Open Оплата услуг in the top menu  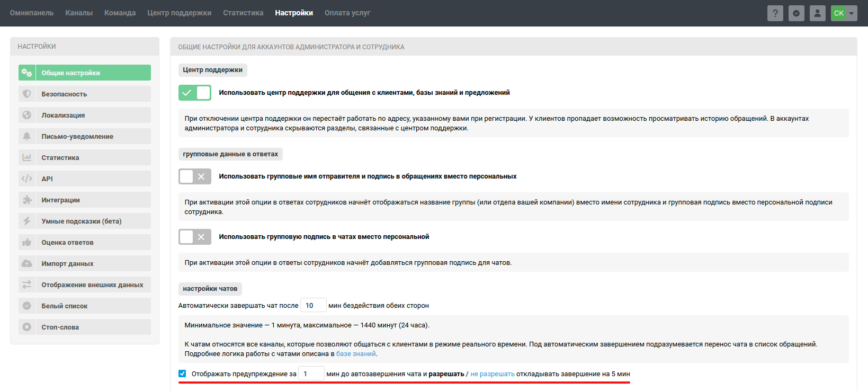coord(347,13)
